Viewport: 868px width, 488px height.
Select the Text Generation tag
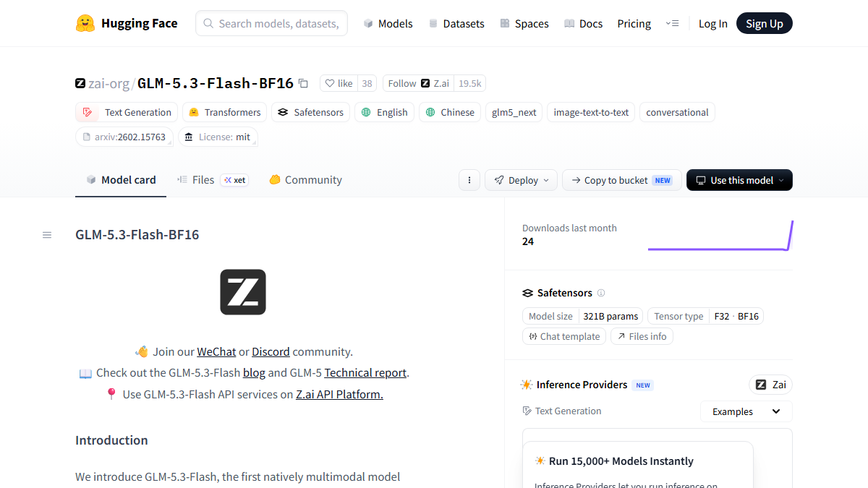(x=127, y=112)
